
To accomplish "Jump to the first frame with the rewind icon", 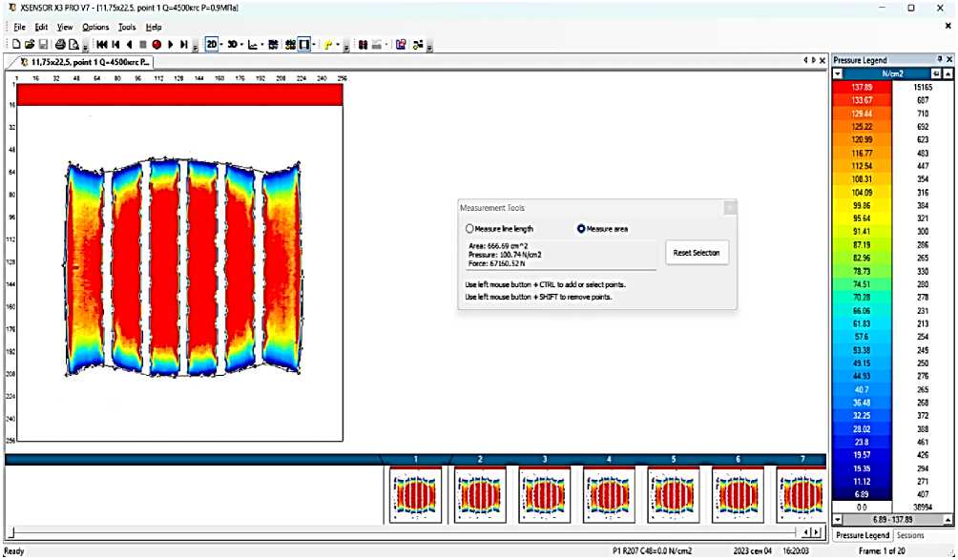I will [x=102, y=45].
